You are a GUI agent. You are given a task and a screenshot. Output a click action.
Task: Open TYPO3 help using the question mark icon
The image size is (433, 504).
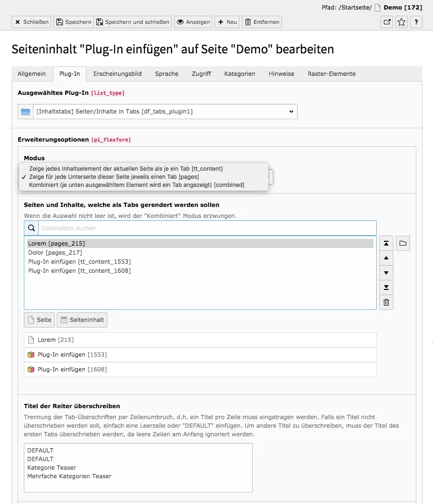(416, 22)
